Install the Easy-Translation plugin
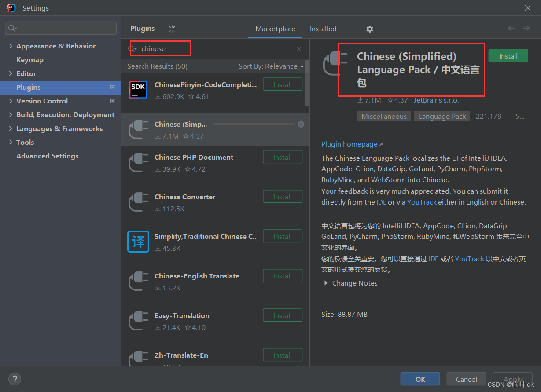This screenshot has height=392, width=541. point(283,315)
